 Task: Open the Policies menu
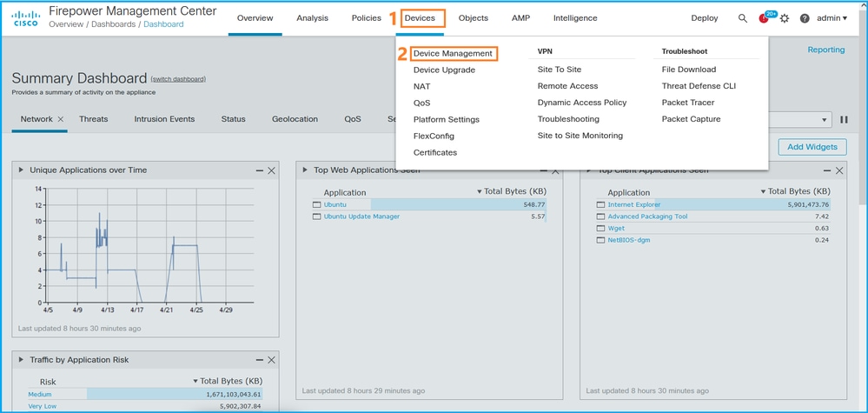coord(367,18)
